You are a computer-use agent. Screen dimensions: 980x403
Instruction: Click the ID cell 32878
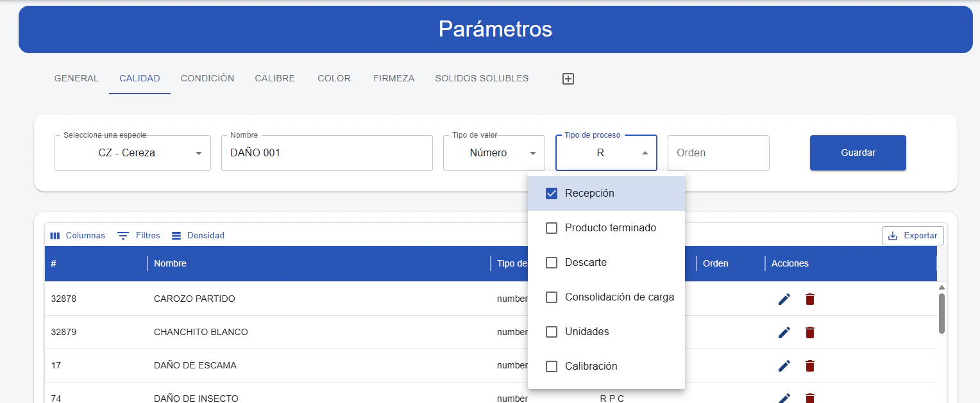(96, 299)
